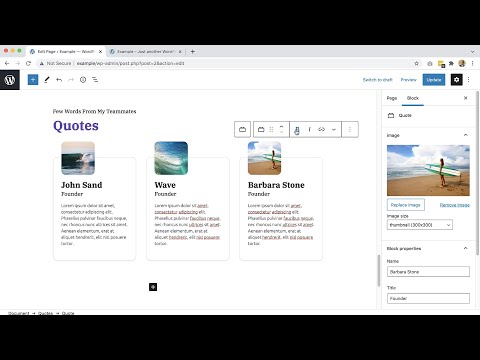This screenshot has width=480, height=360.
Task: Click Few Words From My Teammates text
Action: (x=94, y=111)
